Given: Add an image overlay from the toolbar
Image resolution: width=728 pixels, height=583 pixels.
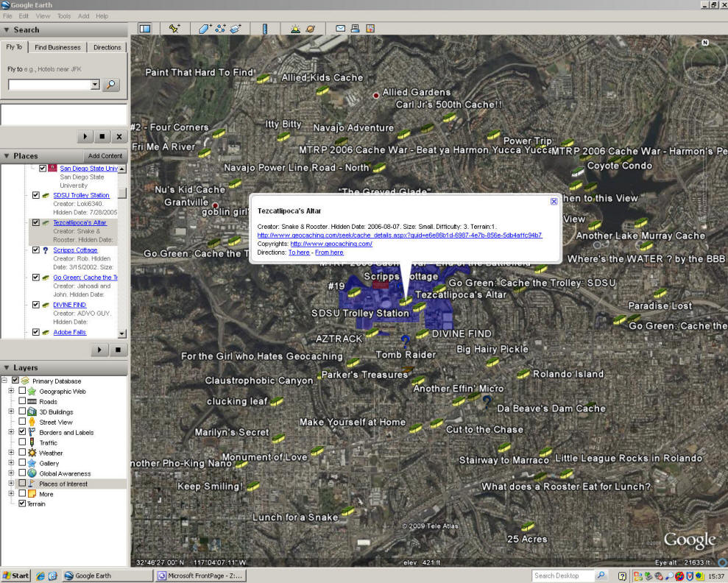Looking at the screenshot, I should click(236, 29).
